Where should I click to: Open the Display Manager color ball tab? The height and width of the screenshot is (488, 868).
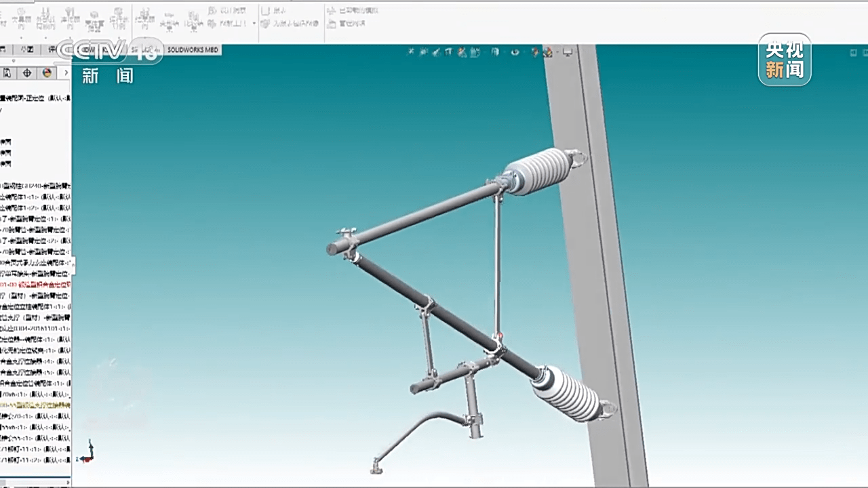47,73
